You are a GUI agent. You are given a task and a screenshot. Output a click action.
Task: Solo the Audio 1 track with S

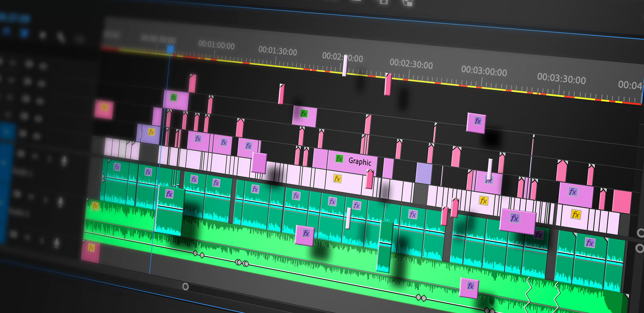click(x=49, y=159)
